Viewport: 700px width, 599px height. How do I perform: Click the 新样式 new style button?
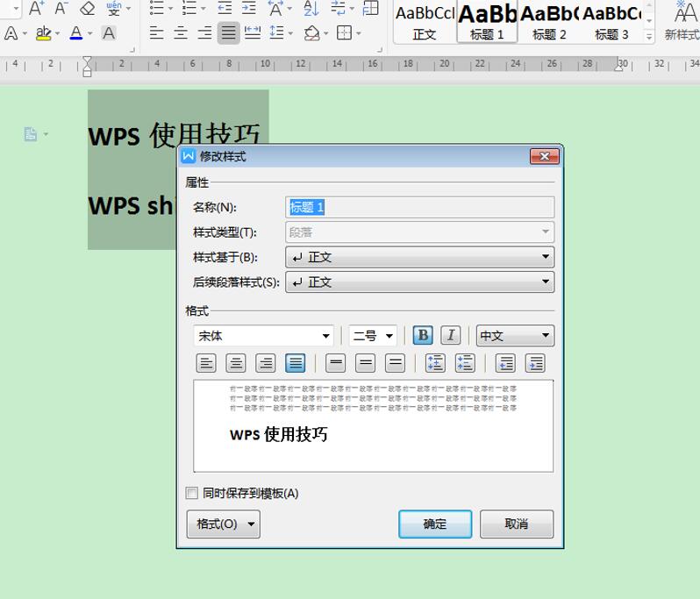tap(682, 22)
